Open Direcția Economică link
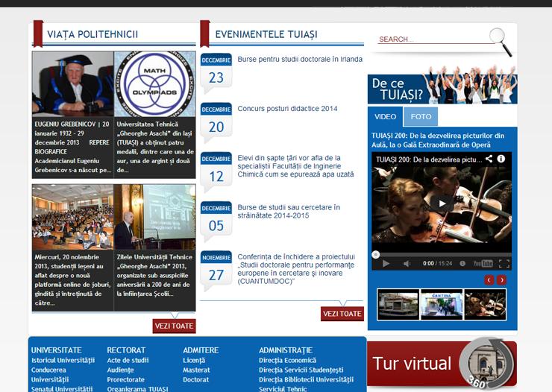This screenshot has height=392, width=552. (287, 360)
